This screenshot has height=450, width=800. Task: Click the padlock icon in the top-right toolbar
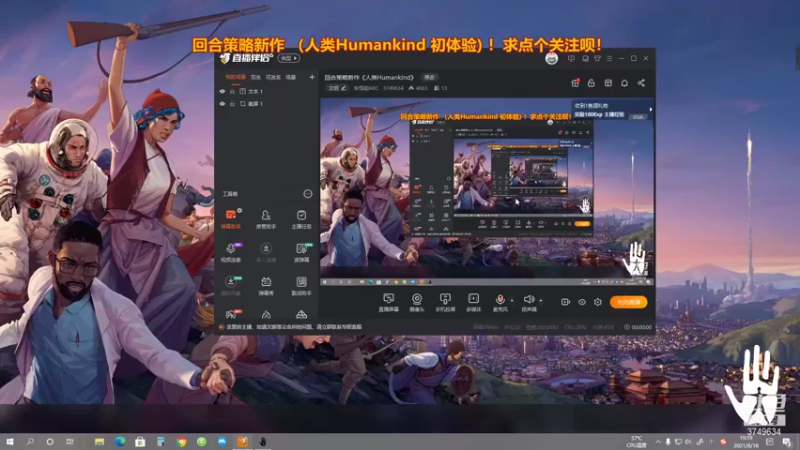[591, 83]
